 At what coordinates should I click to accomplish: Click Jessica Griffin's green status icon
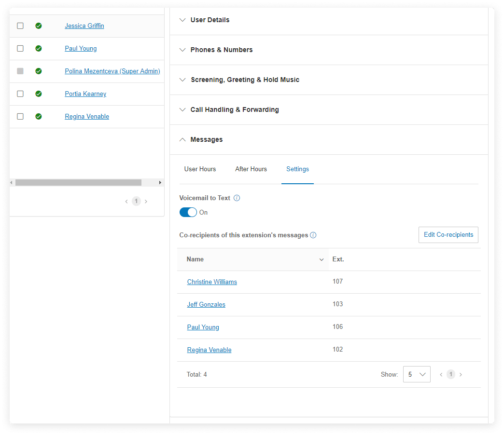(39, 26)
